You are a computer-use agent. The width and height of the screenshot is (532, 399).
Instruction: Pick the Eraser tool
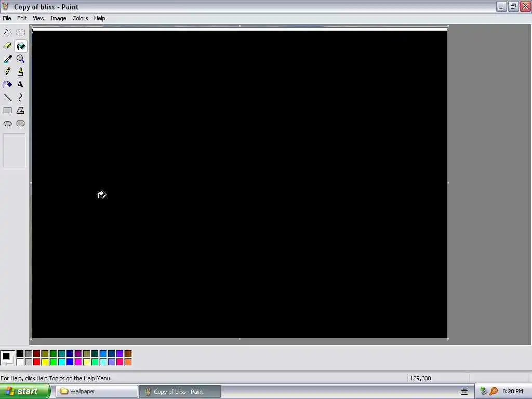pyautogui.click(x=7, y=46)
